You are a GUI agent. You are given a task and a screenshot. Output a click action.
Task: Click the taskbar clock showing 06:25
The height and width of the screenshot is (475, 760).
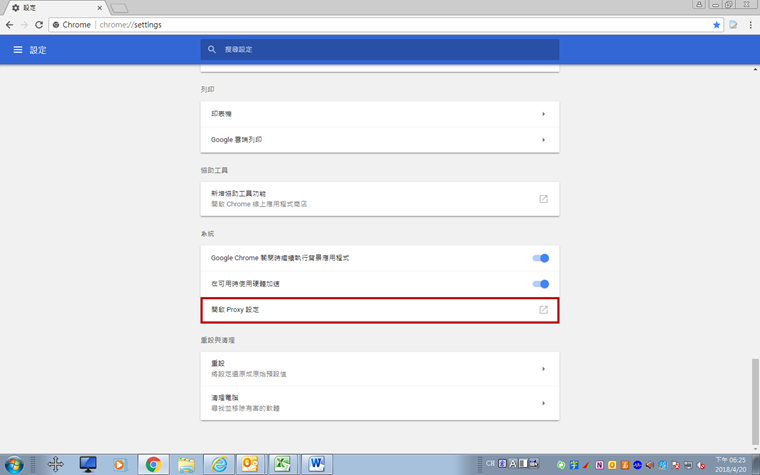[730, 465]
